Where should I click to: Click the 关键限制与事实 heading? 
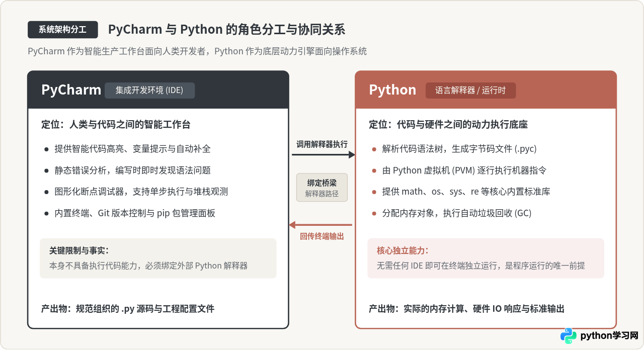point(79,250)
